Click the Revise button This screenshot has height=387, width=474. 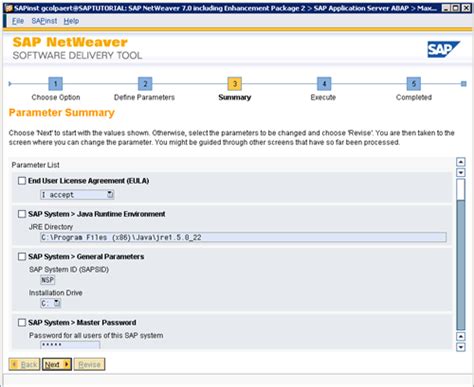pos(89,364)
